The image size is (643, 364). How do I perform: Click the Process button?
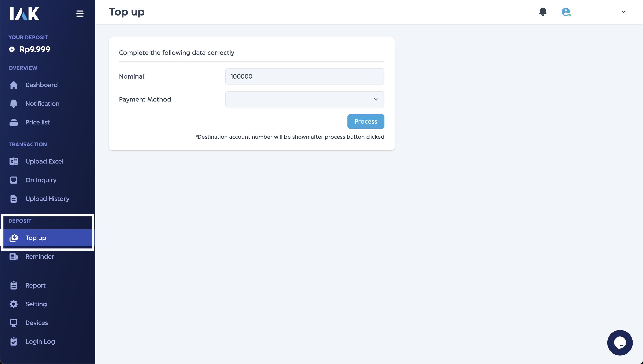tap(366, 121)
